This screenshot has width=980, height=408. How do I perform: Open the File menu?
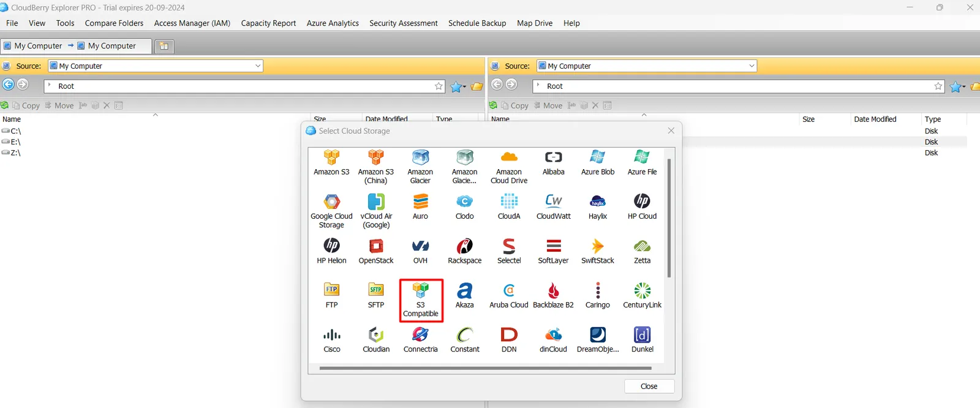click(12, 23)
